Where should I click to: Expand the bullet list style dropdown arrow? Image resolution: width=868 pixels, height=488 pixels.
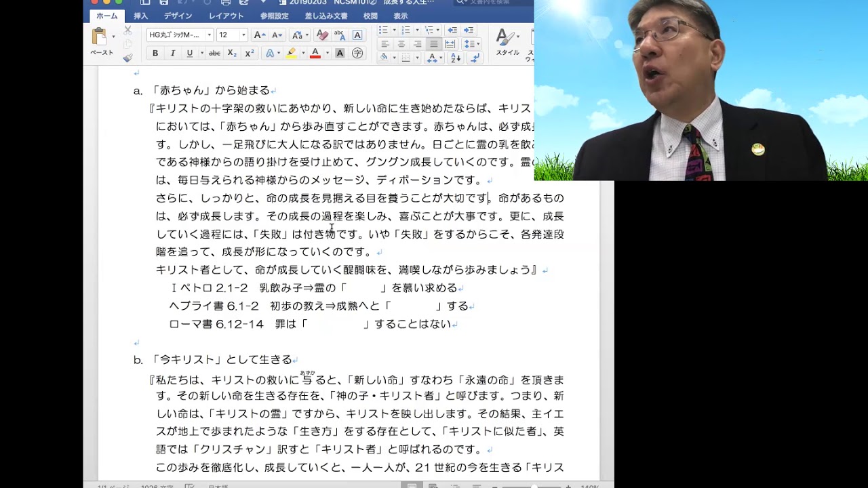pyautogui.click(x=393, y=30)
